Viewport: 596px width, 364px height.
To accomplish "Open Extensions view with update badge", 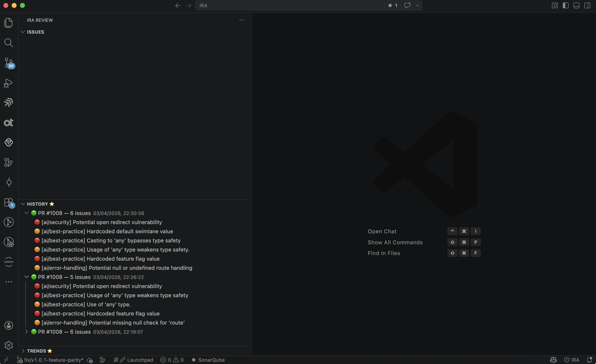I will pyautogui.click(x=9, y=202).
